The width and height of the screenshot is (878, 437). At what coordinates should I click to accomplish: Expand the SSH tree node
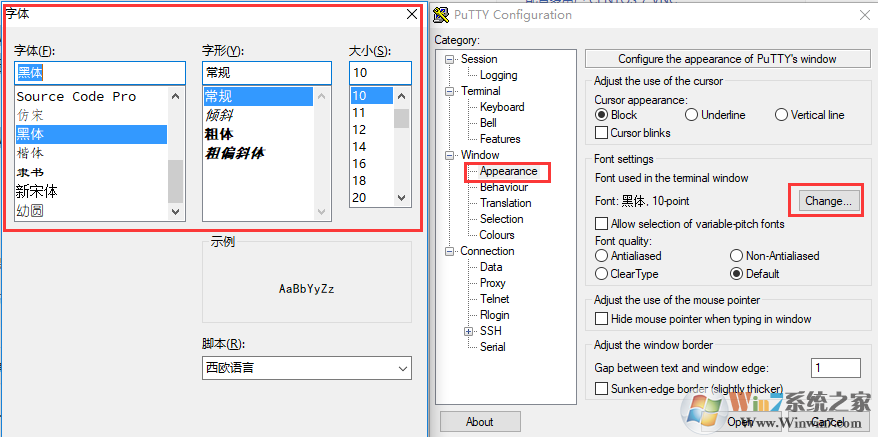[469, 332]
